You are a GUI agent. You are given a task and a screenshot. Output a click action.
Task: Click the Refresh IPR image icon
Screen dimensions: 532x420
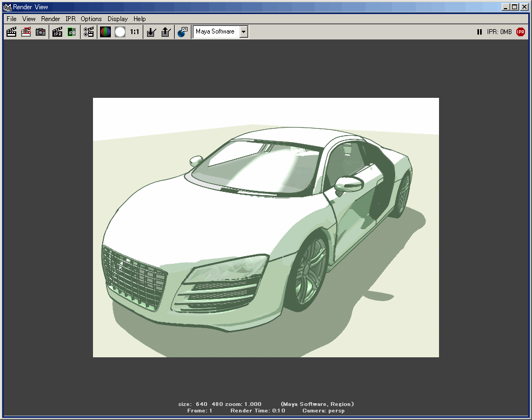(72, 32)
